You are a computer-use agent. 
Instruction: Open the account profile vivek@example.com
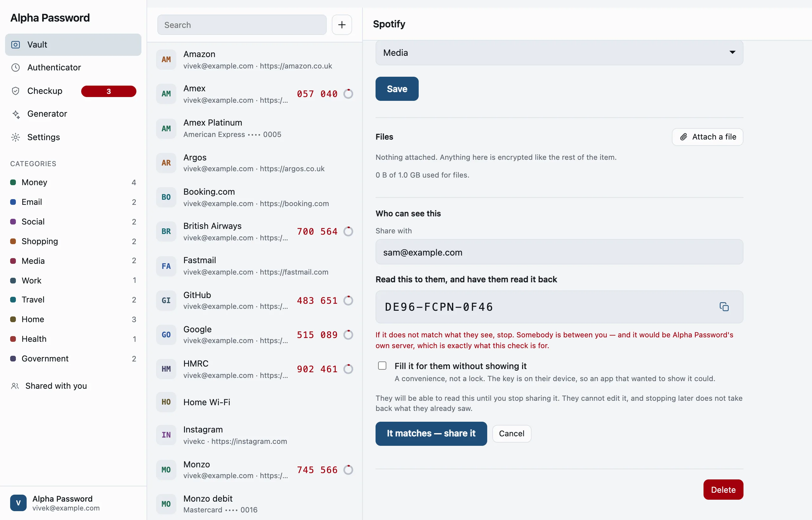73,503
